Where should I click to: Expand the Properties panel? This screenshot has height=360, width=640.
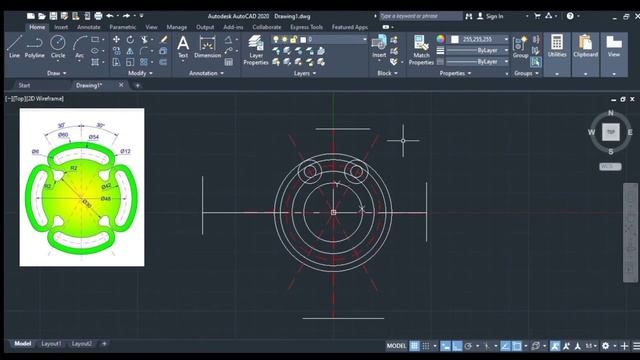pos(455,73)
